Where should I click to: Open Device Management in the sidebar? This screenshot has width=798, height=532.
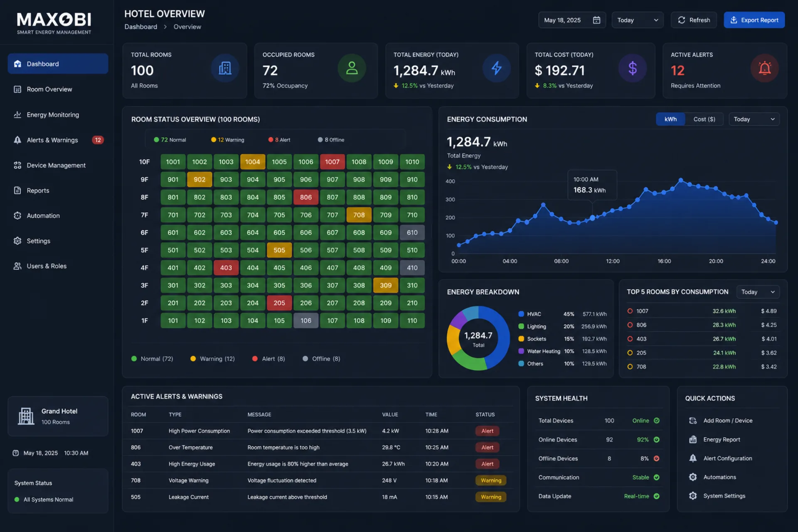(x=58, y=165)
